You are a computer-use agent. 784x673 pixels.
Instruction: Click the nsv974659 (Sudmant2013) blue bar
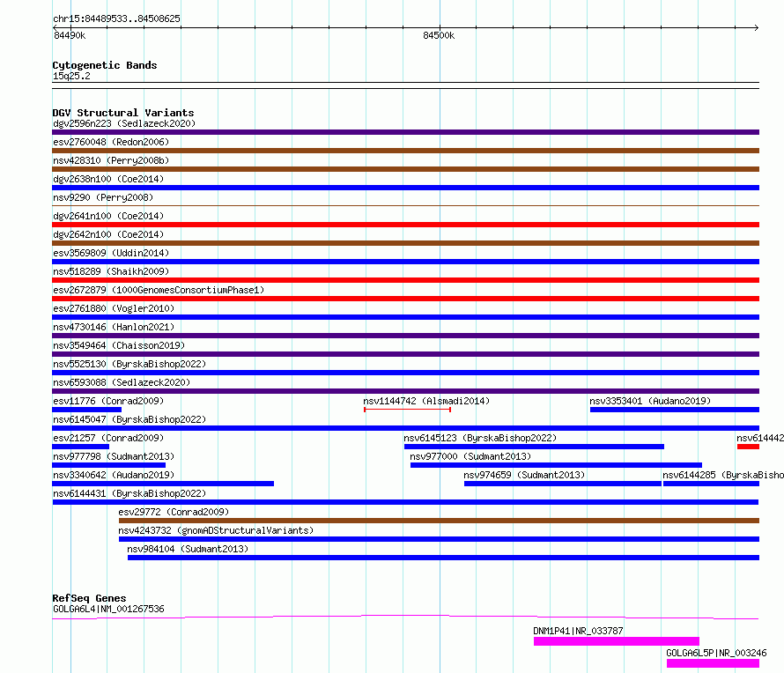tap(563, 484)
